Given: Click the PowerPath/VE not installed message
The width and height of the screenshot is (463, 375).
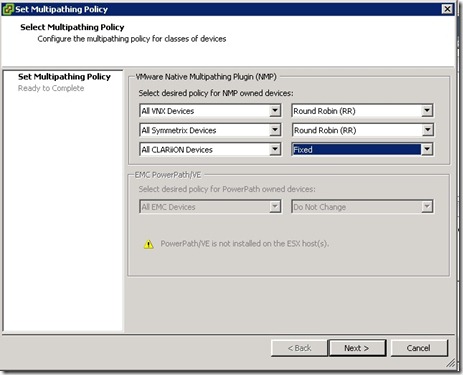Looking at the screenshot, I should coord(245,244).
